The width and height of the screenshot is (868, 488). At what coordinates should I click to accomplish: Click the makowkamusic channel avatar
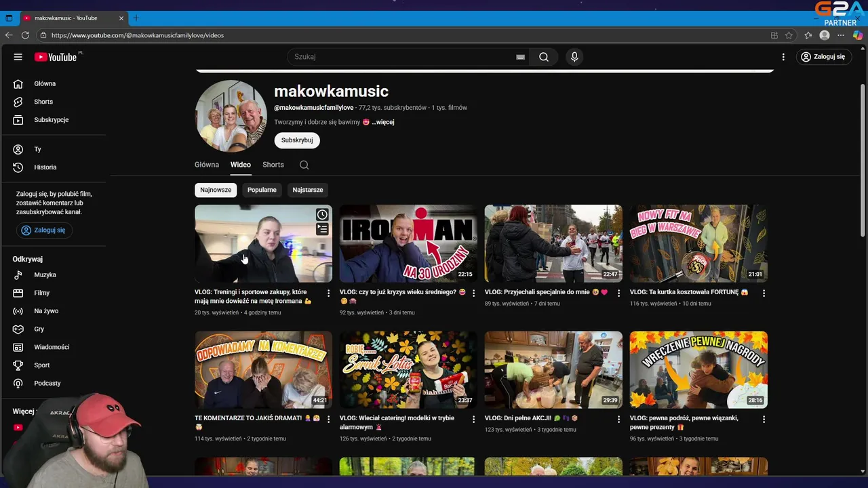pyautogui.click(x=231, y=116)
